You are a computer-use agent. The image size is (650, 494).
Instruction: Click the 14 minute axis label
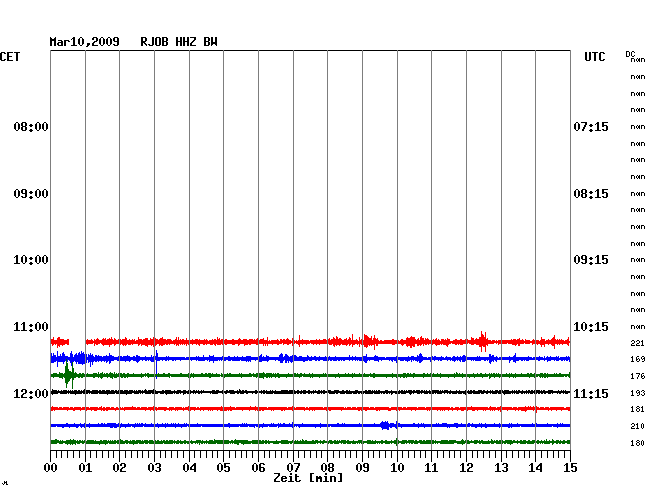coord(536,468)
